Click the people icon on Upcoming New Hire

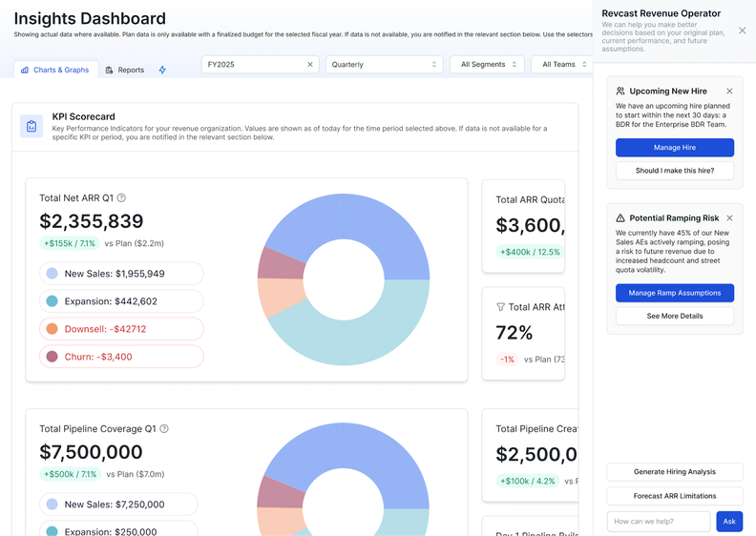pos(620,91)
